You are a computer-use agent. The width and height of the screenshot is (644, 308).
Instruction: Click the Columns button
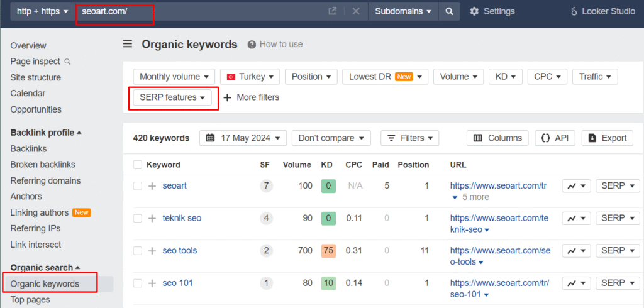pos(497,138)
